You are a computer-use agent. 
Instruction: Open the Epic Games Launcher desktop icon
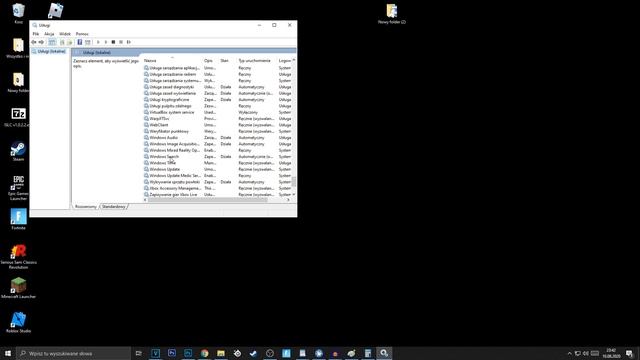click(18, 187)
